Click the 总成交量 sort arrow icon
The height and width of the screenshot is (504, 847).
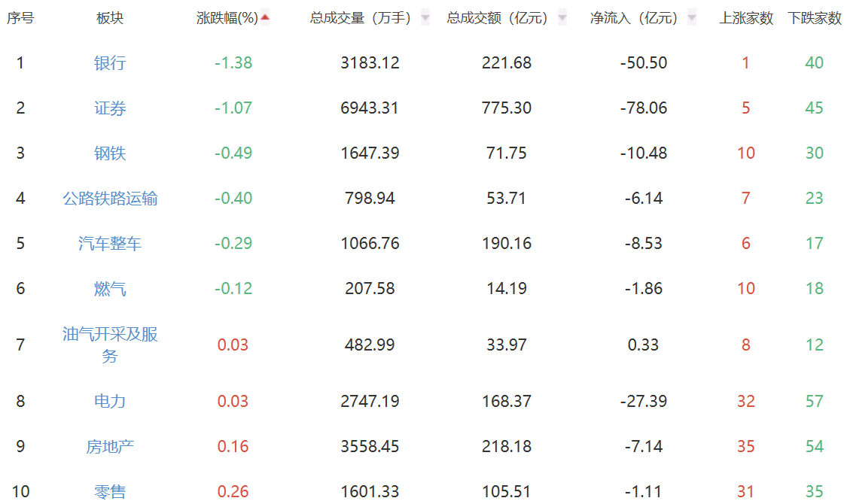pos(425,17)
